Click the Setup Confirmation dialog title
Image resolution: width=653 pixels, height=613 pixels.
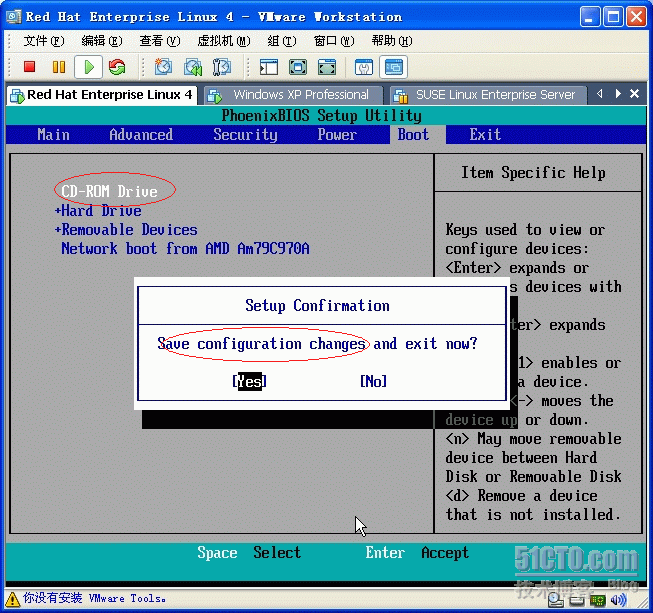pos(317,305)
